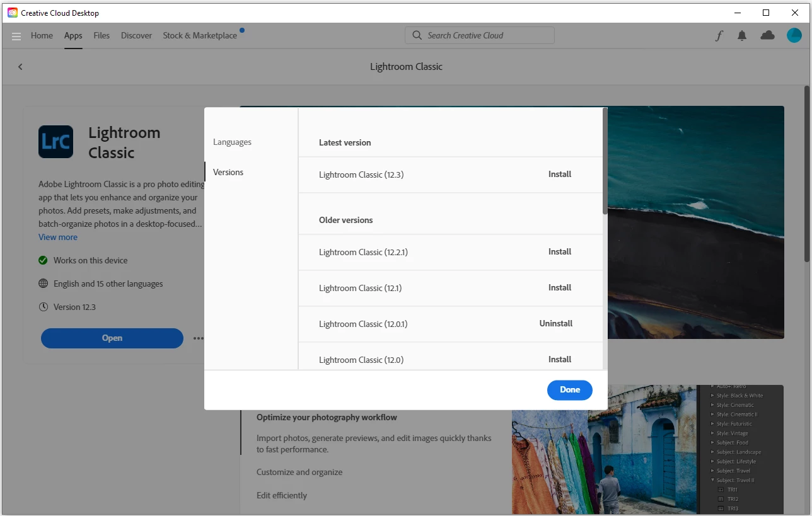This screenshot has height=516, width=812.
Task: Switch to the Home tab
Action: [42, 35]
